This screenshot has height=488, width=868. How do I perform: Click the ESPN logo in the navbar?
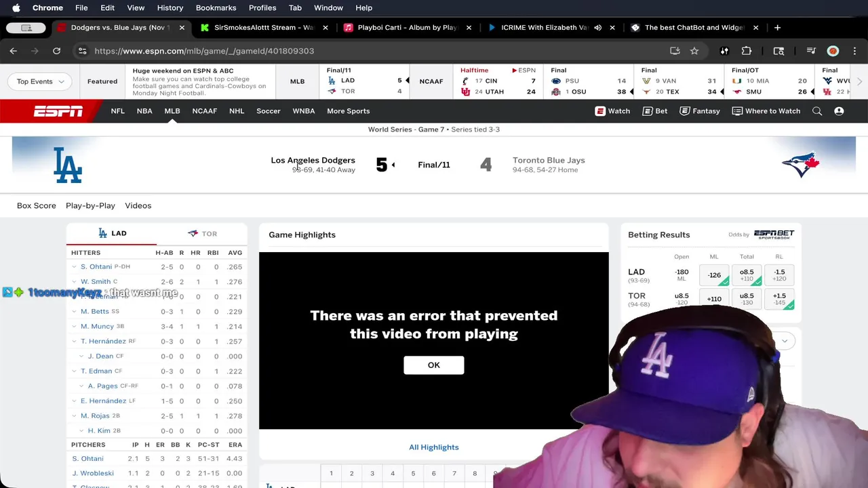coord(58,111)
